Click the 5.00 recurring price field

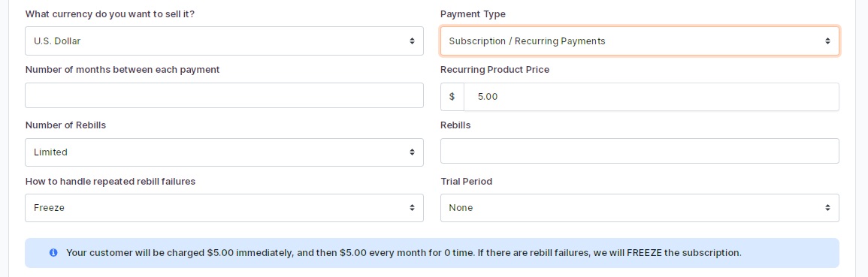[x=652, y=97]
